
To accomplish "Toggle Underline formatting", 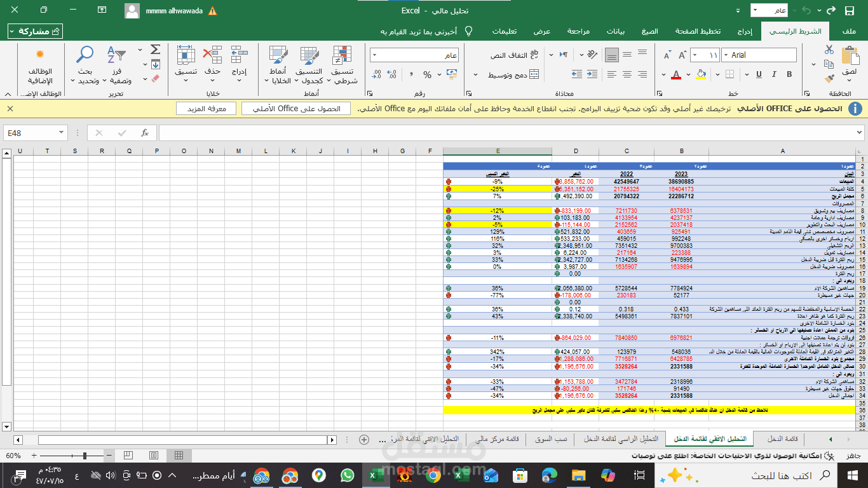I will click(x=759, y=74).
